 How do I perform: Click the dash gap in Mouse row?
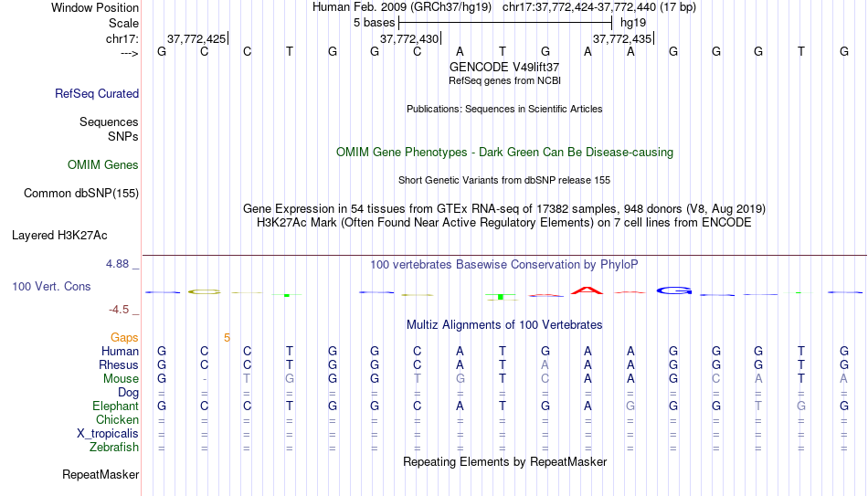pyautogui.click(x=205, y=379)
